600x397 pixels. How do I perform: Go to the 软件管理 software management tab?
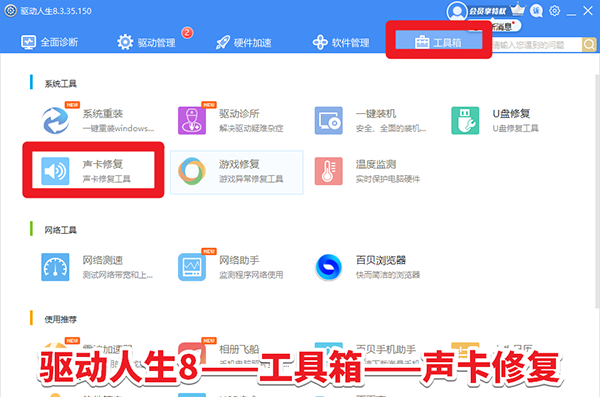pyautogui.click(x=341, y=42)
